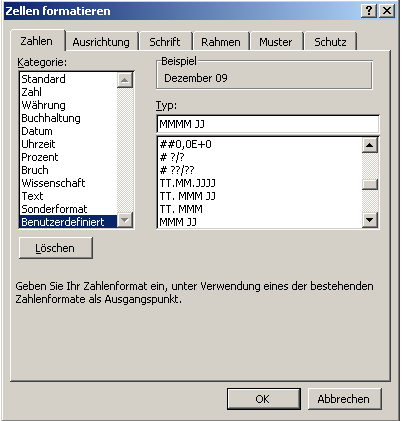Click the help question mark icon
Viewport: 402px width, 421px height.
pos(369,11)
